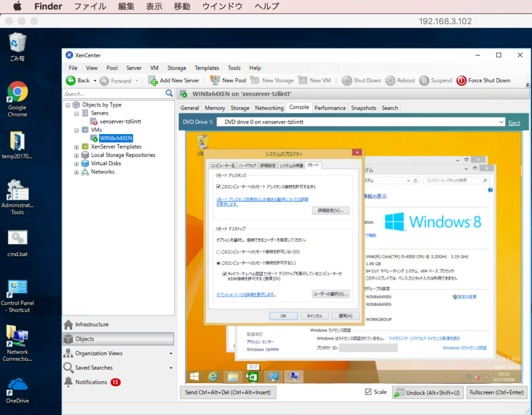Image resolution: width=532 pixels, height=415 pixels.
Task: Click the Eject link
Action: point(514,123)
